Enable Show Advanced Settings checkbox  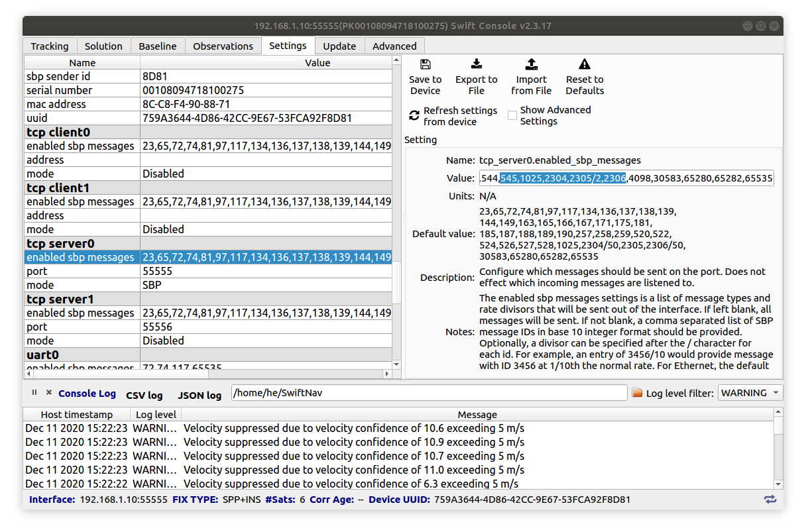pos(512,115)
